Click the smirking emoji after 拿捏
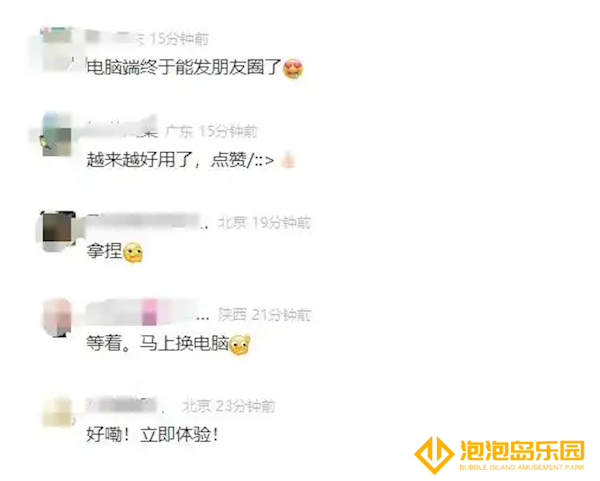The width and height of the screenshot is (600, 481). [x=132, y=253]
